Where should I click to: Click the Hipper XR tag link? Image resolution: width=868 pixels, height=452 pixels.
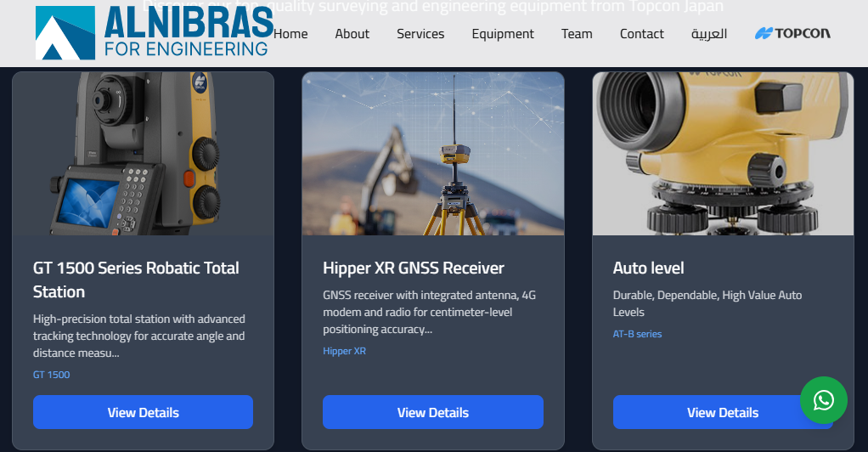pos(344,351)
